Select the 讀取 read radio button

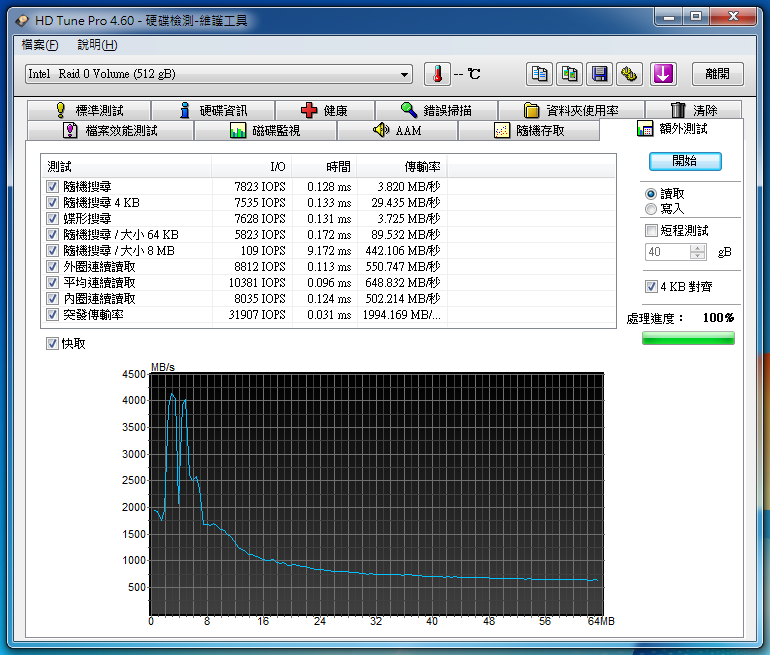[x=651, y=194]
